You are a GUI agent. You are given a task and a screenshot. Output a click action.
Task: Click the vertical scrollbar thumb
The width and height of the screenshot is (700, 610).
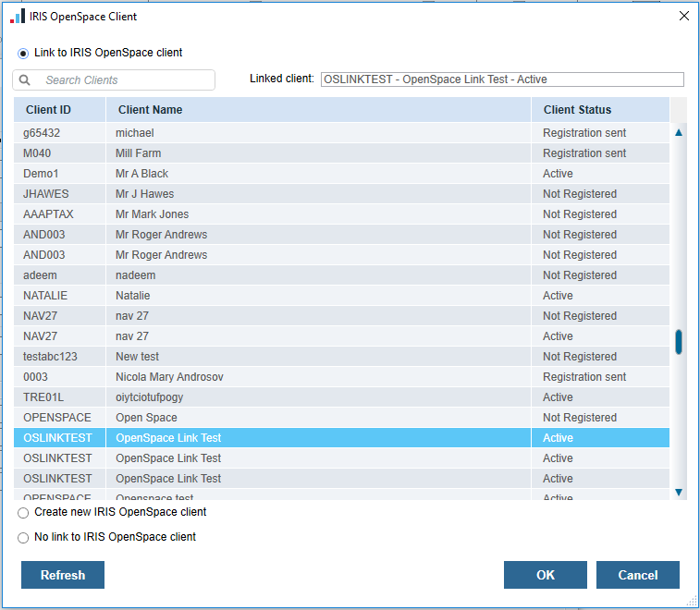tap(679, 342)
